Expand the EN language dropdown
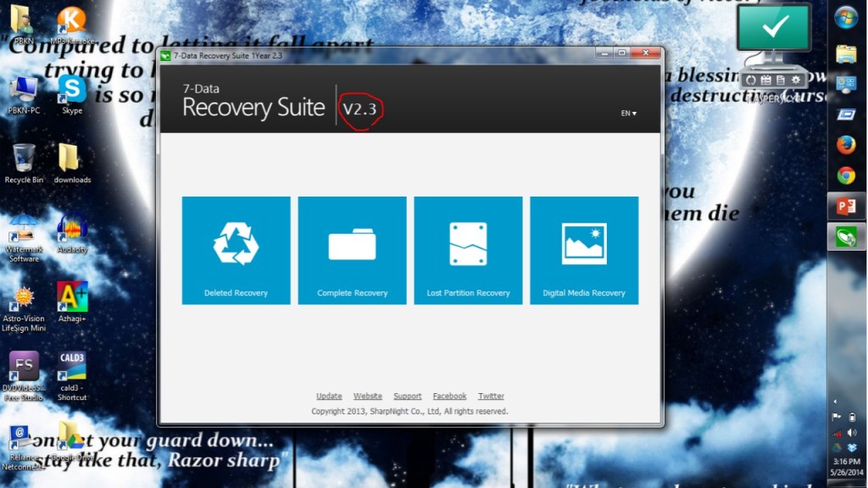The width and height of the screenshot is (868, 488). pyautogui.click(x=628, y=113)
